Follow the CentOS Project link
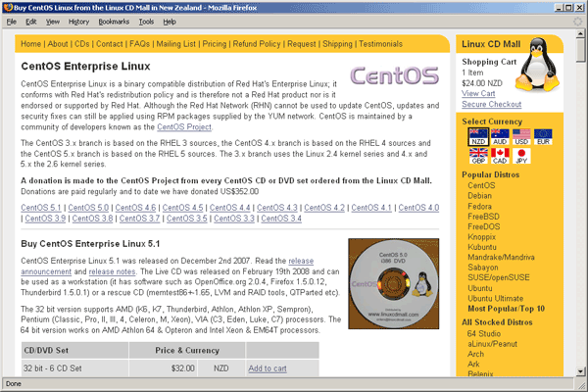The width and height of the screenshot is (588, 392). click(184, 126)
